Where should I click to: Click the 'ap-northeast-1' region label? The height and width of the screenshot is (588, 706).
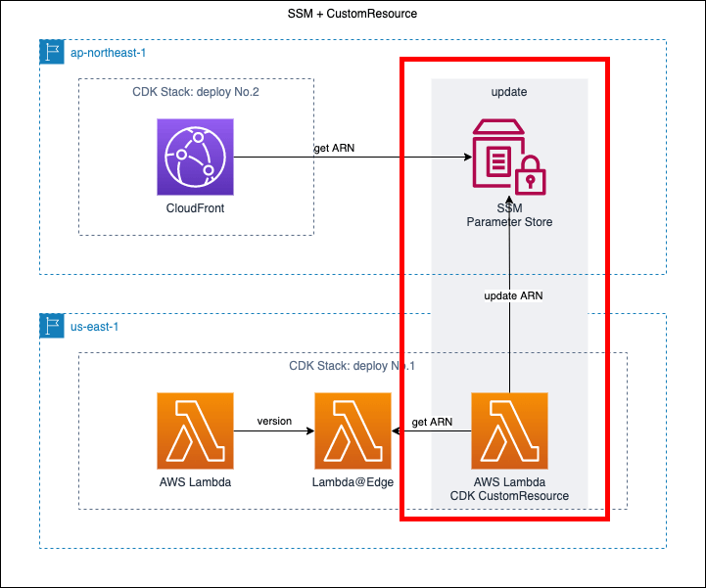108,53
